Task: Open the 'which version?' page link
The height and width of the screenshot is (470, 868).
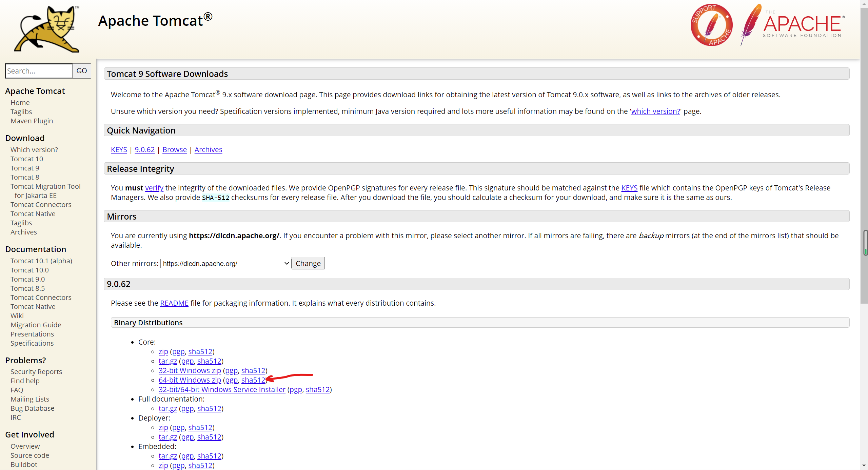Action: (x=655, y=111)
